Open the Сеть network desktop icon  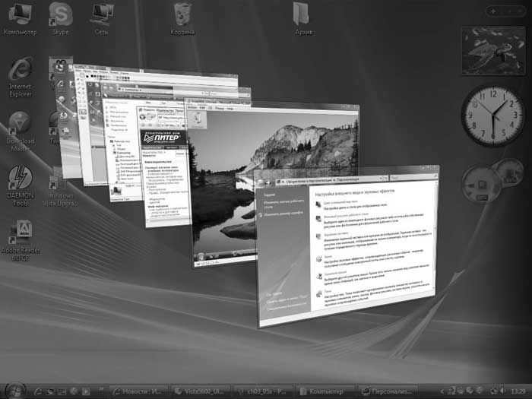(x=100, y=15)
